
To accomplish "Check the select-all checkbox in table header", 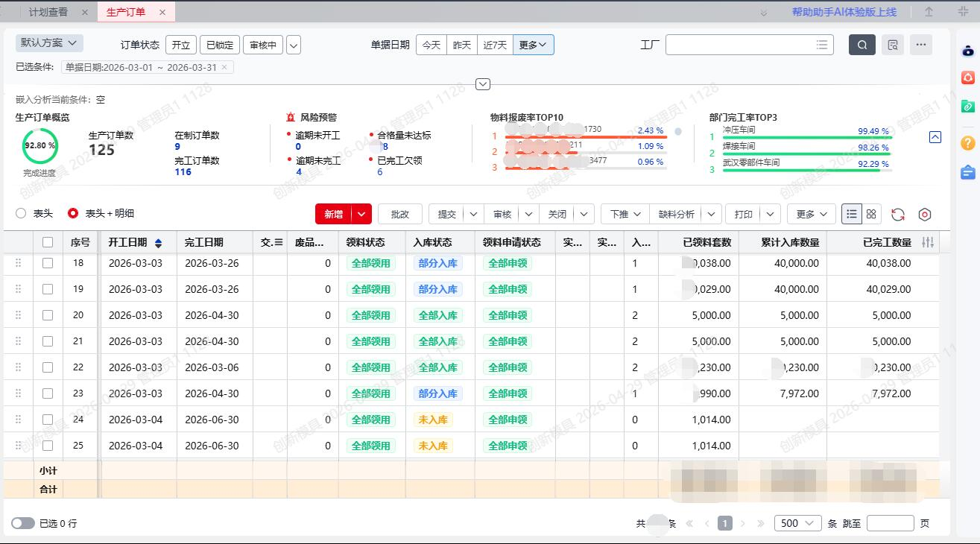I will pos(48,242).
